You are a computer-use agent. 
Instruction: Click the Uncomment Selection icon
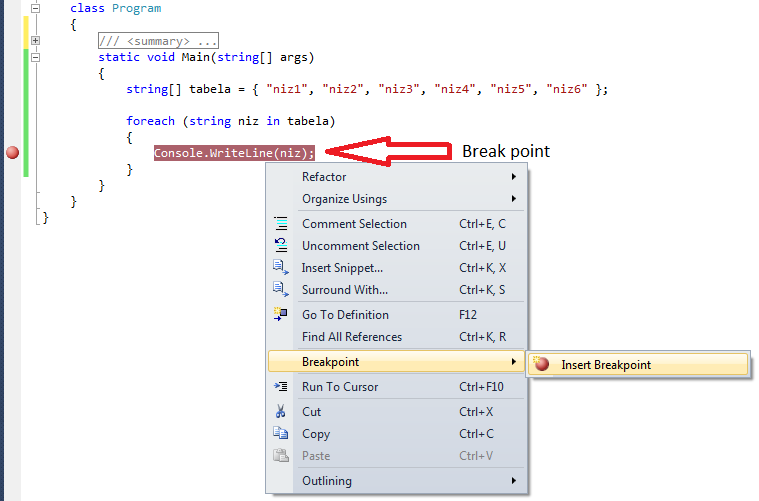(x=281, y=246)
